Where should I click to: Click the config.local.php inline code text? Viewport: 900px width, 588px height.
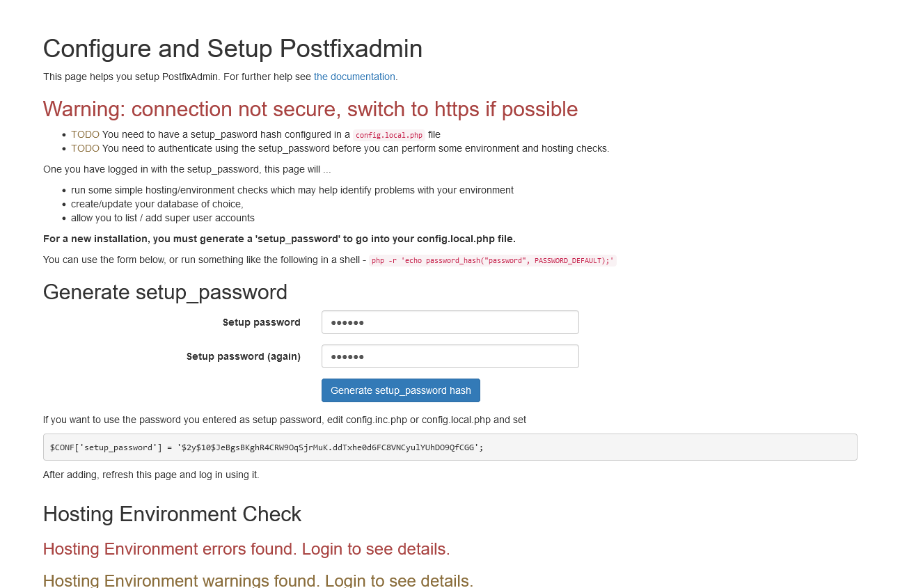tap(388, 134)
